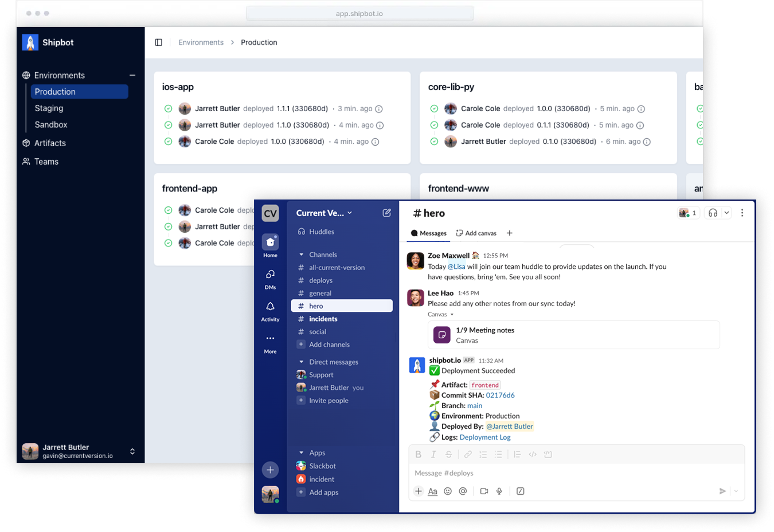The image size is (774, 532).
Task: Collapse the Direct messages section
Action: (301, 362)
